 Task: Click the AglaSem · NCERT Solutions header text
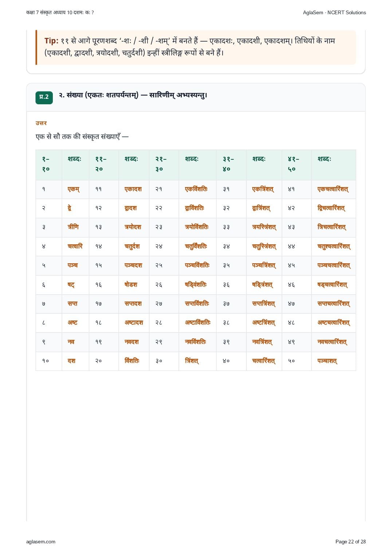pos(334,12)
